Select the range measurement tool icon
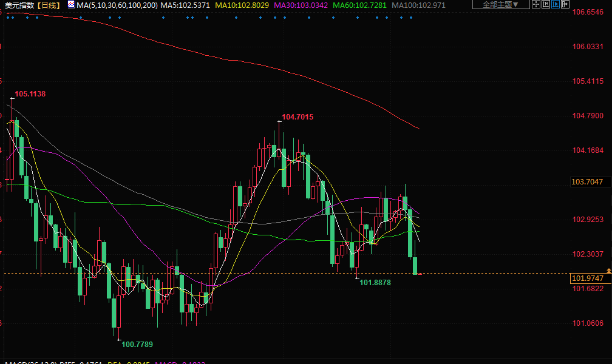Screen dimensions: 612x364 [546, 5]
